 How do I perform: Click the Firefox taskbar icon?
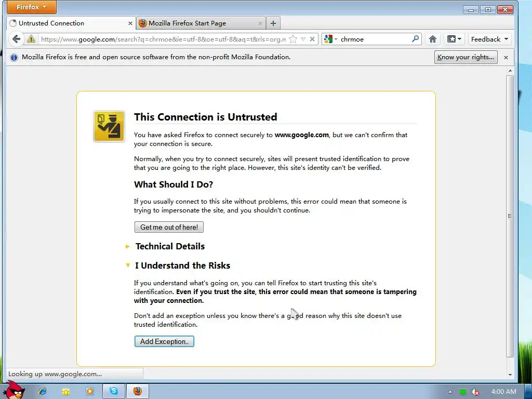[137, 391]
